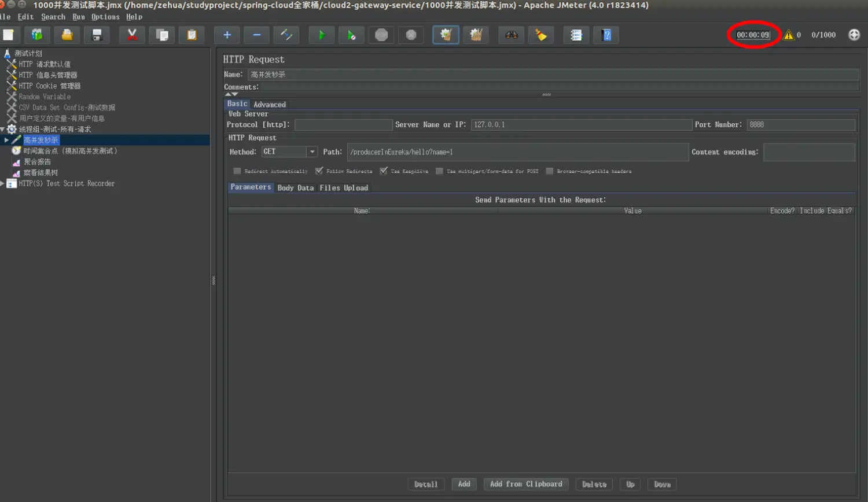The height and width of the screenshot is (502, 868).
Task: Click Add from Clipboard button
Action: point(526,484)
